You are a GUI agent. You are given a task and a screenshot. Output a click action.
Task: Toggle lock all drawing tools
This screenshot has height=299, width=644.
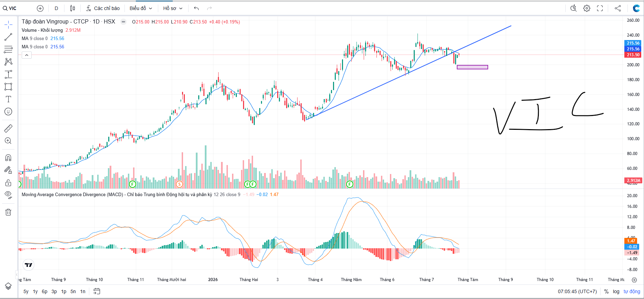[x=8, y=183]
